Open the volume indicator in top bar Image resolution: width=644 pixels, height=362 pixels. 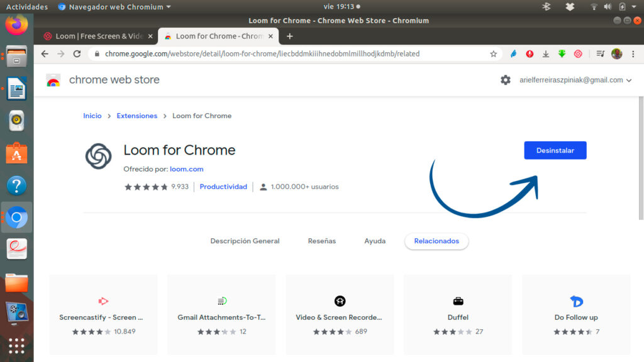pyautogui.click(x=608, y=6)
